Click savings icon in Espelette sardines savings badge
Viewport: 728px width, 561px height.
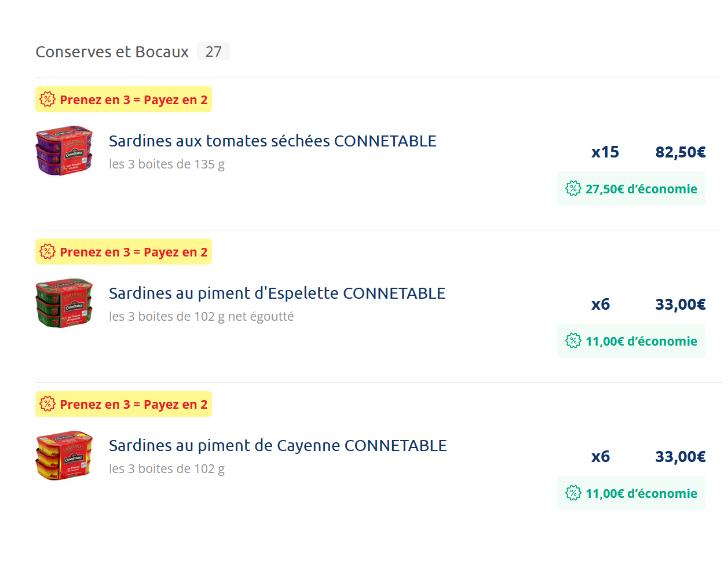(x=573, y=341)
